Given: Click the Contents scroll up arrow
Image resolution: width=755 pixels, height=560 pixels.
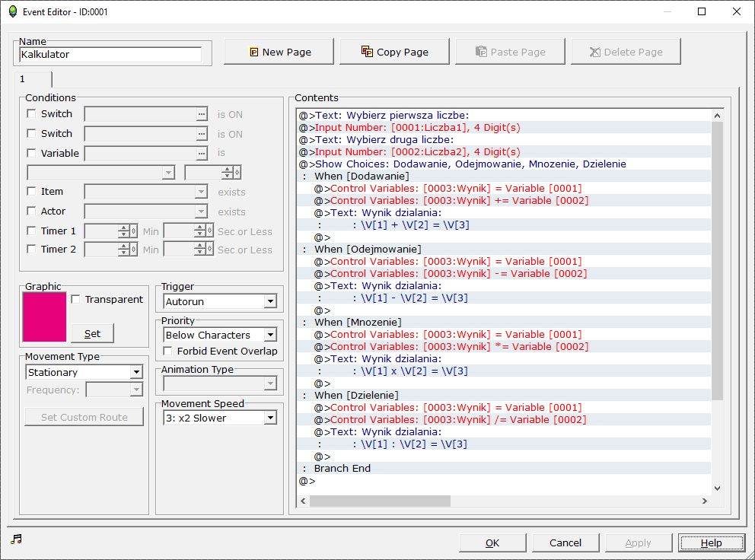Looking at the screenshot, I should (x=717, y=116).
